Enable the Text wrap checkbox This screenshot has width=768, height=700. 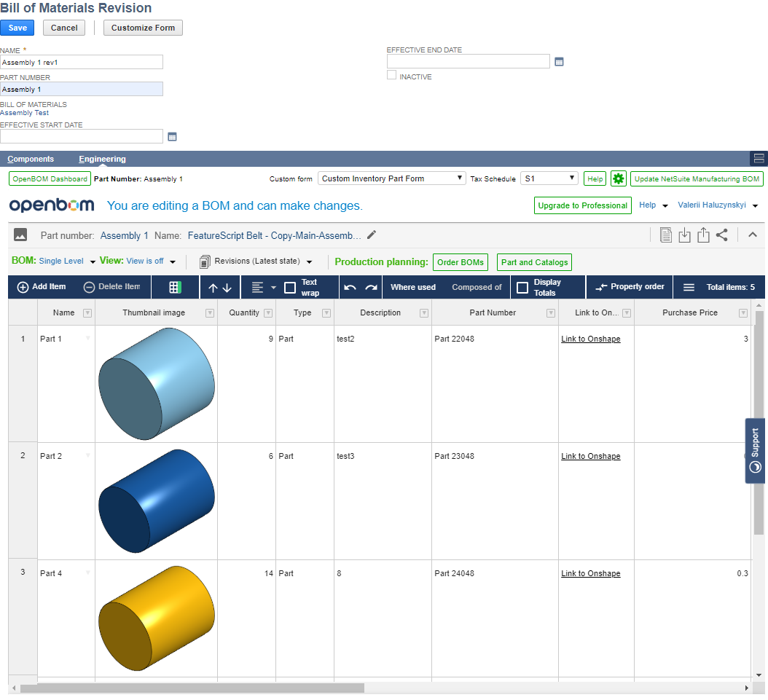tap(290, 287)
